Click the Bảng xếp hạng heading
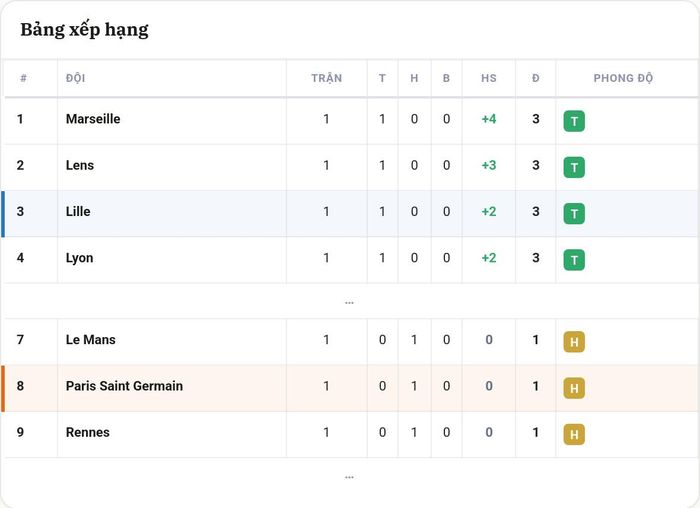700x508 pixels. point(84,30)
